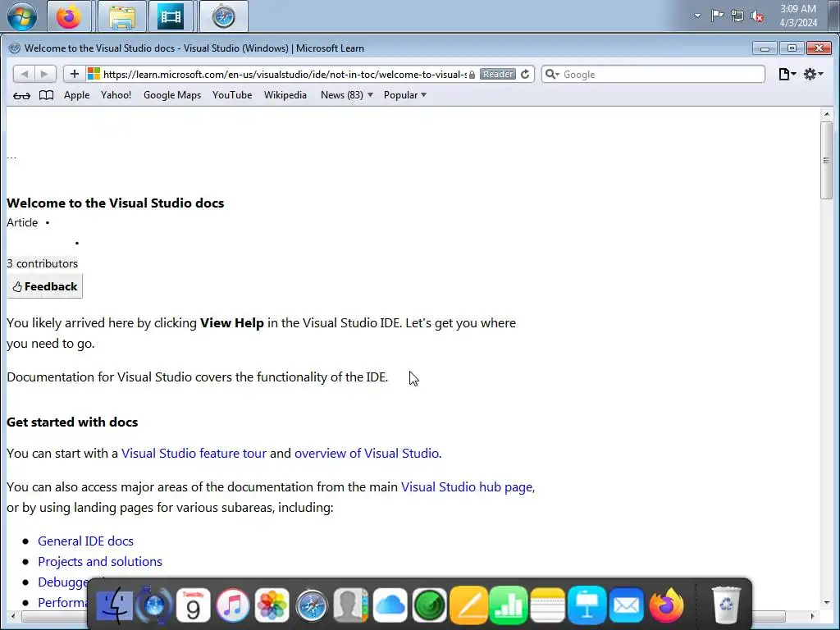Image resolution: width=840 pixels, height=630 pixels.
Task: Expand the News (83) bookmarks folder
Action: 347,95
